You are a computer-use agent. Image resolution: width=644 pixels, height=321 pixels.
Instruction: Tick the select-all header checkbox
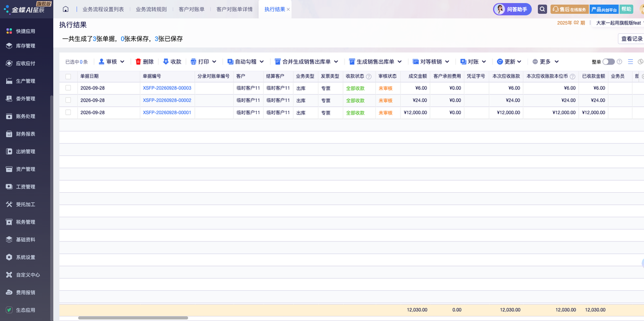[68, 76]
